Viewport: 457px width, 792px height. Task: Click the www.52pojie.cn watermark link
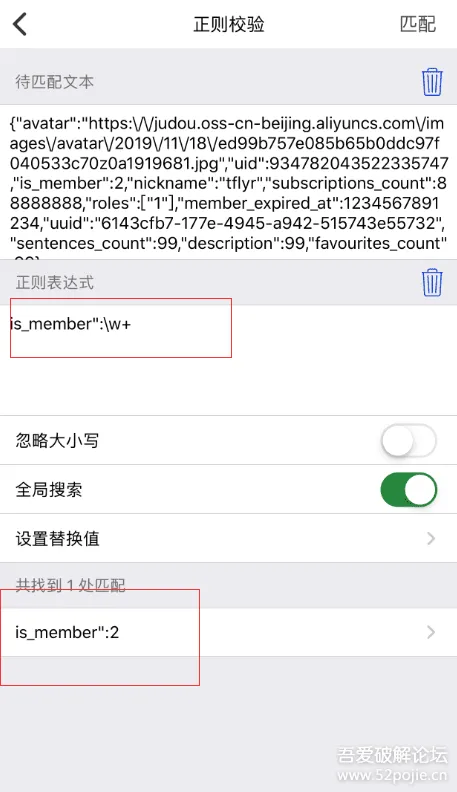(392, 776)
